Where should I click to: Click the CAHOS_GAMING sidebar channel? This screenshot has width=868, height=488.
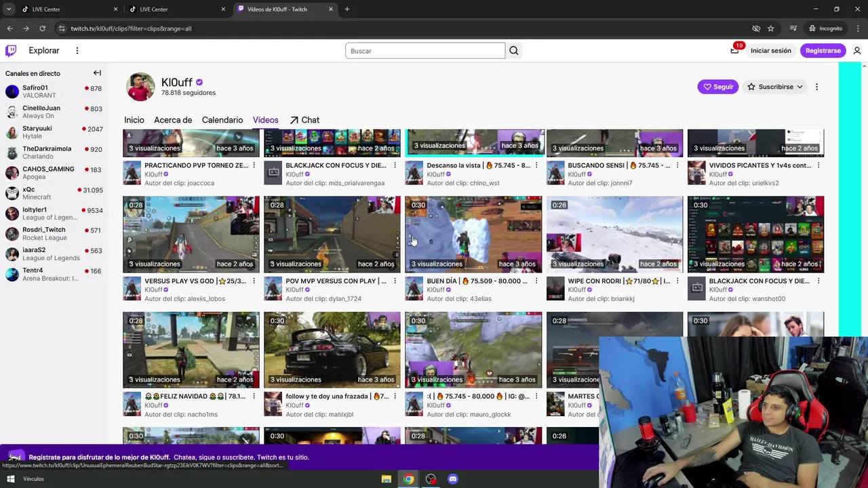coord(54,173)
